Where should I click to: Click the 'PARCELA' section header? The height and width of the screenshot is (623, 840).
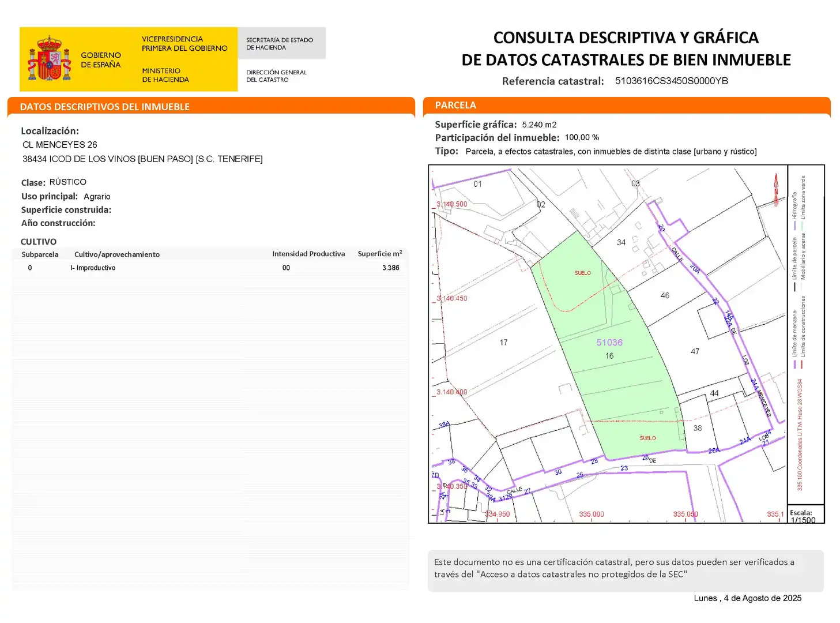click(x=455, y=105)
